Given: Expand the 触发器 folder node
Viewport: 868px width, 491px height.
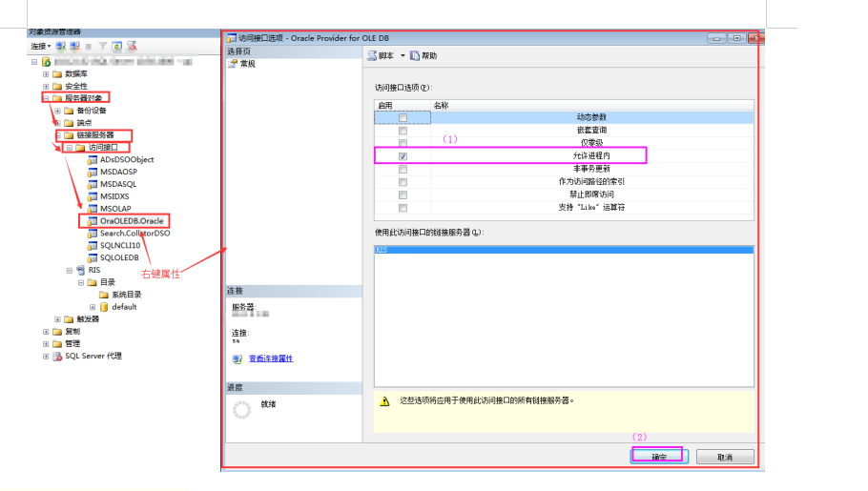Looking at the screenshot, I should click(57, 319).
